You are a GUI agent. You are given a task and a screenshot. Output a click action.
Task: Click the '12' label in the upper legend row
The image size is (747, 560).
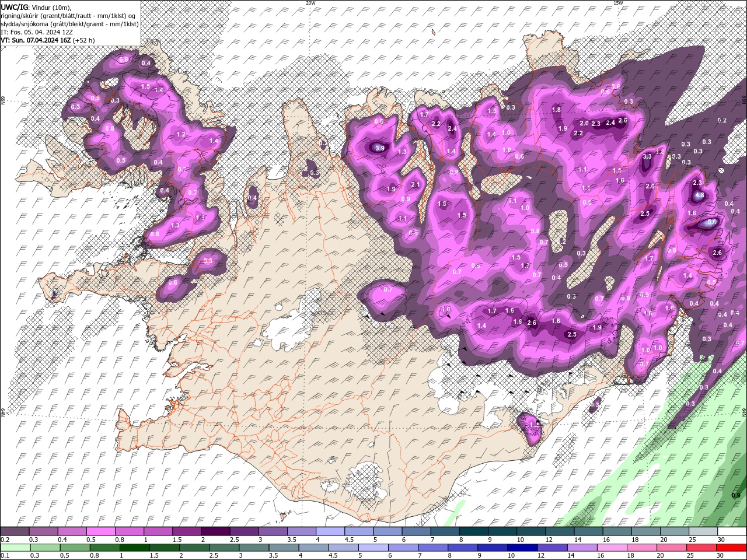coord(549,540)
